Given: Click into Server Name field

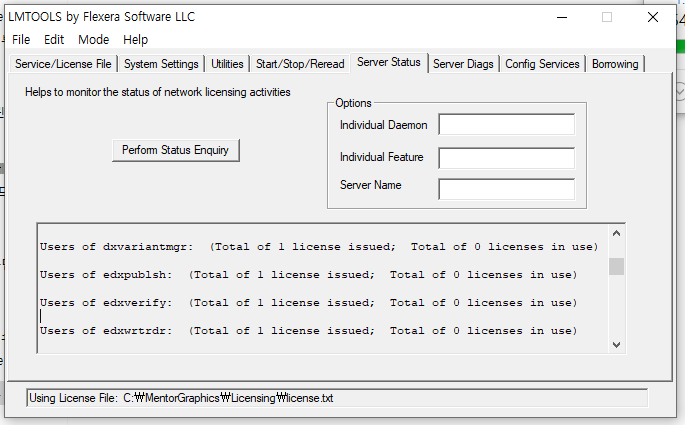Looking at the screenshot, I should tap(506, 189).
